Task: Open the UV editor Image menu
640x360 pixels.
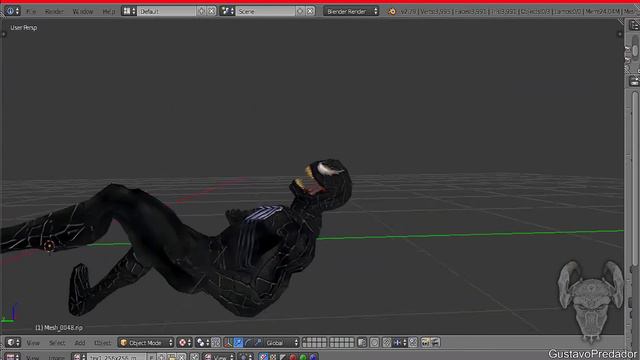Action: tap(57, 358)
